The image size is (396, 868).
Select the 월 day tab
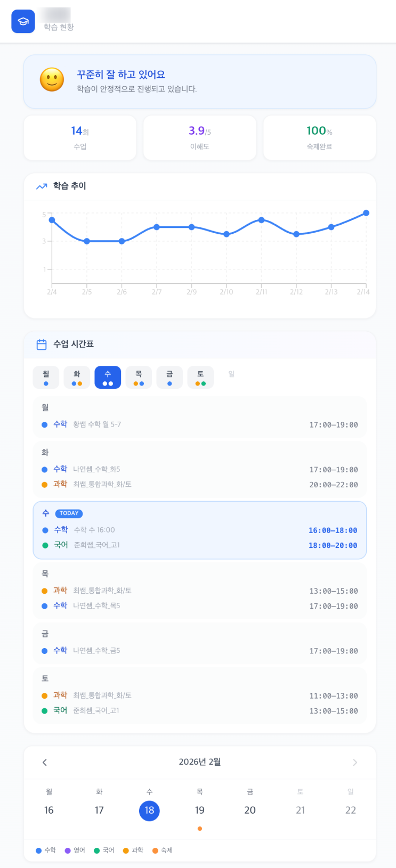[x=46, y=377]
